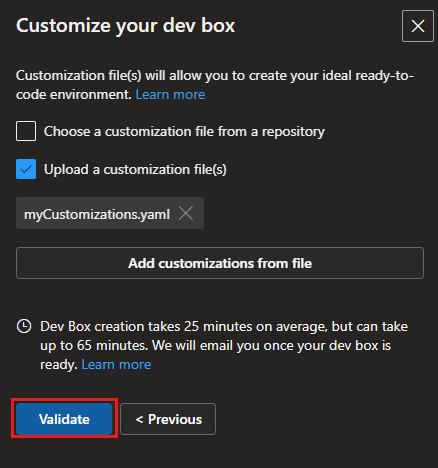Click Add customizations from file button
This screenshot has width=438, height=468.
pos(220,263)
